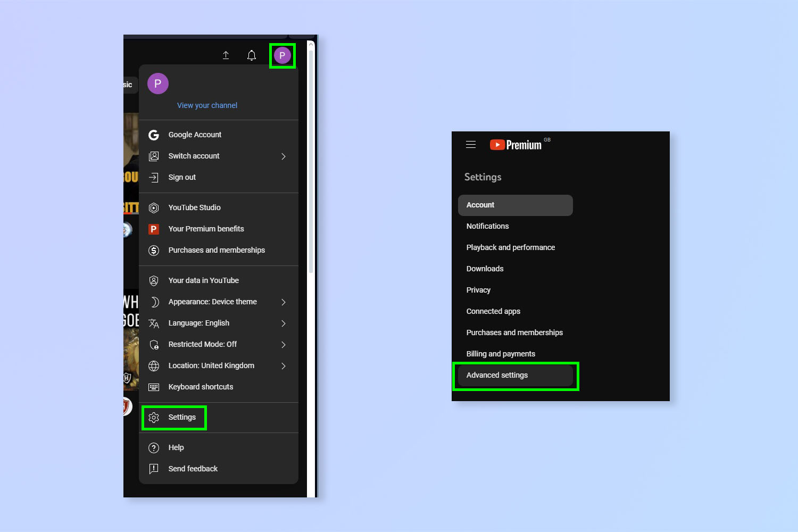Expand Appearance: Device theme options
Image resolution: width=798 pixels, height=532 pixels.
coord(284,302)
